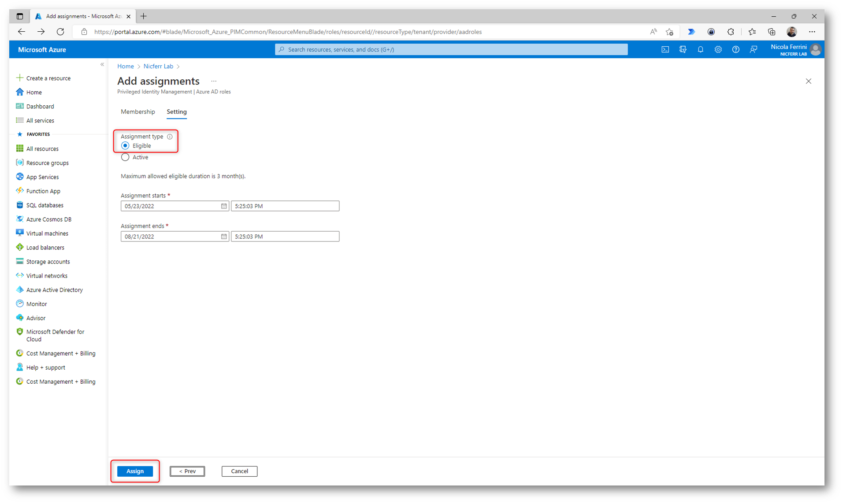
Task: Add this page to browser favorites star
Action: click(x=669, y=32)
